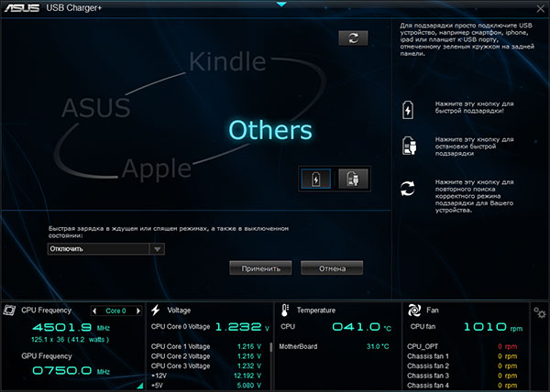Click the USB stop icon in help panel

click(x=409, y=146)
